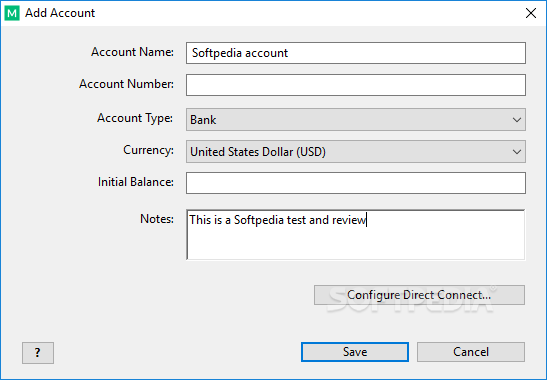Screen dimensions: 547x380
Task: Open the United States Dollar (USD) combo box
Action: (x=355, y=152)
